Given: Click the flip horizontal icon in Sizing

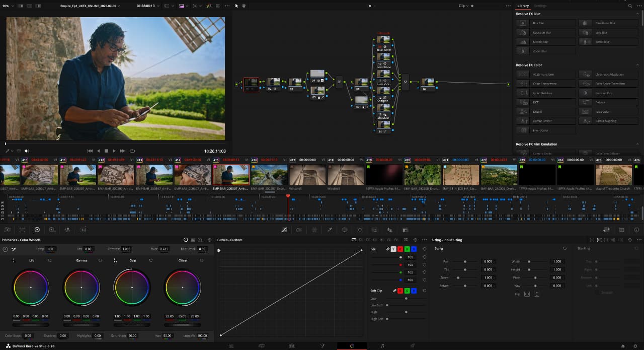Looking at the screenshot, I should 527,294.
